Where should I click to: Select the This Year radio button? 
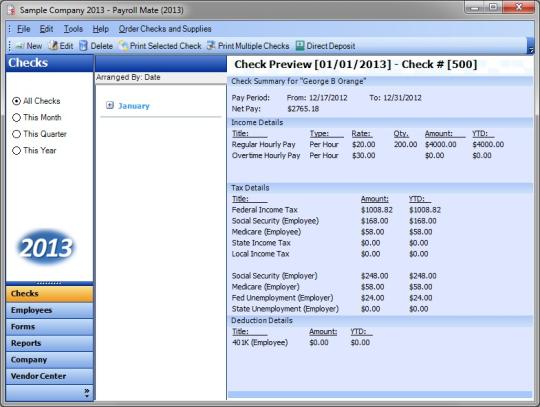click(x=16, y=150)
